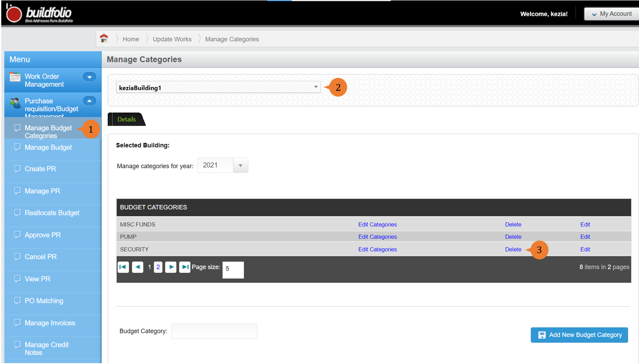
Task: Click bookmark icon beside Manage Invoices
Action: (17, 323)
